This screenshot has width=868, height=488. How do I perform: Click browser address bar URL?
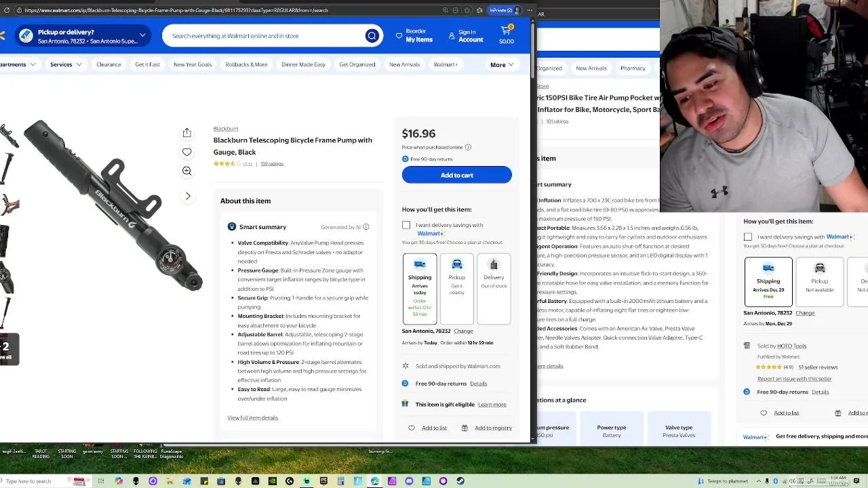click(176, 10)
